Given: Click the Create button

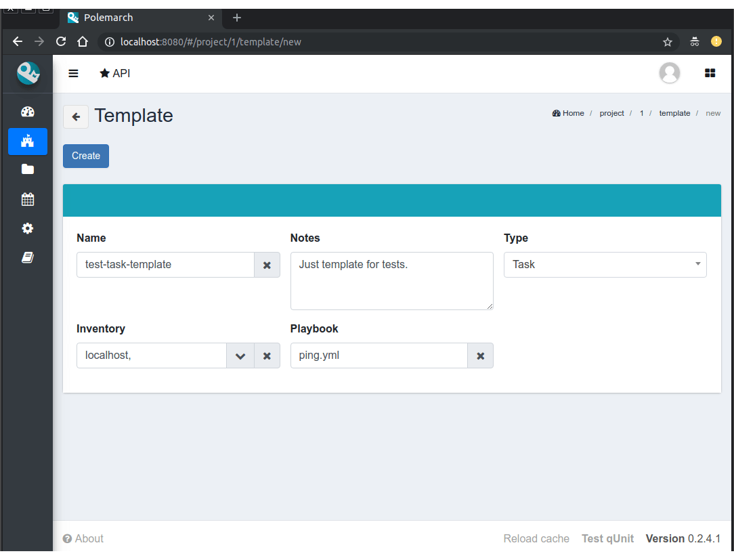Looking at the screenshot, I should pyautogui.click(x=86, y=156).
